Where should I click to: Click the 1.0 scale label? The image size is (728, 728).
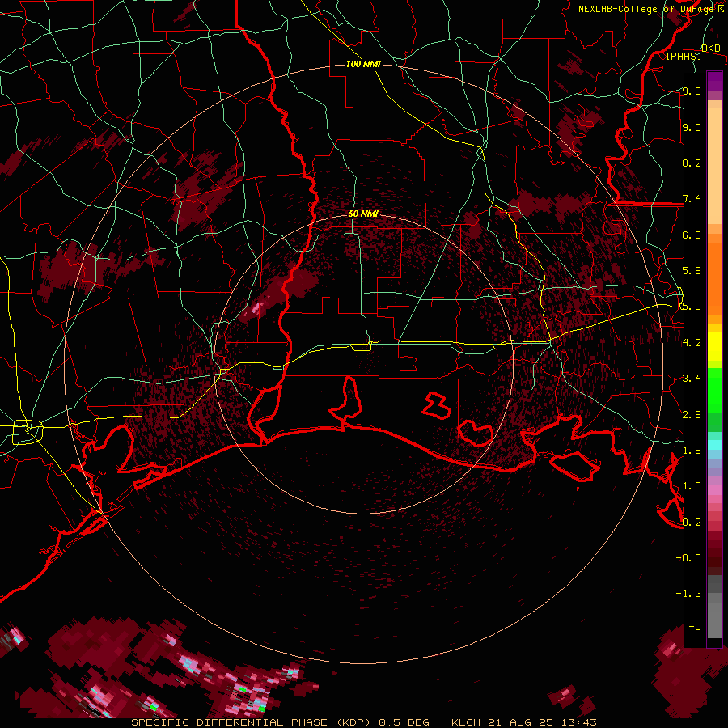point(692,486)
